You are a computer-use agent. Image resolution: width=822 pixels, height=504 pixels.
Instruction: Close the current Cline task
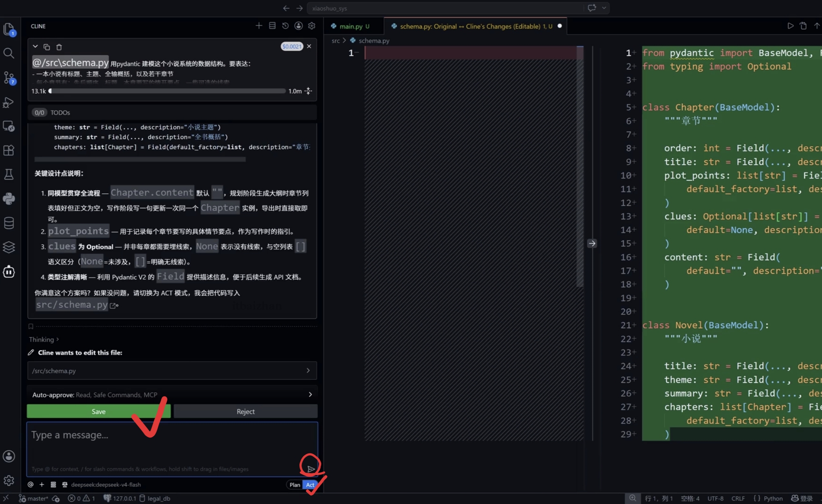(309, 46)
